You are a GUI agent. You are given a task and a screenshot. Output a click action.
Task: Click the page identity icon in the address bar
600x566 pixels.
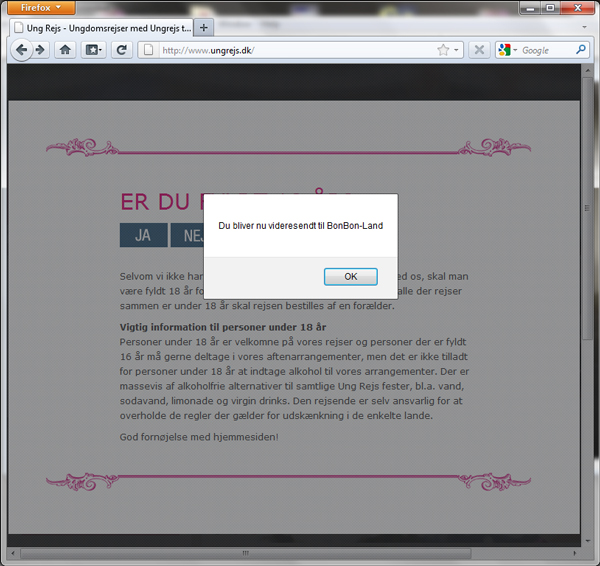coord(148,50)
